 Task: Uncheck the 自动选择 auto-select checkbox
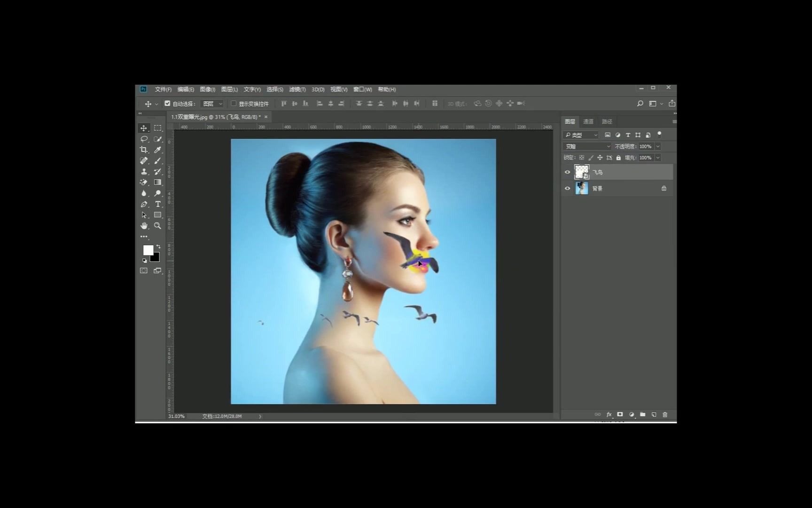(167, 103)
